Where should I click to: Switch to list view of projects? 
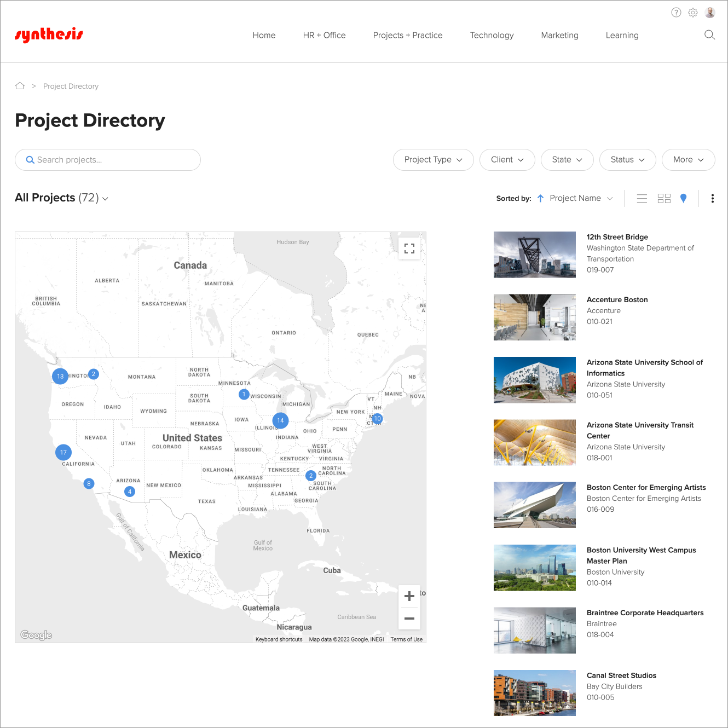coord(642,198)
